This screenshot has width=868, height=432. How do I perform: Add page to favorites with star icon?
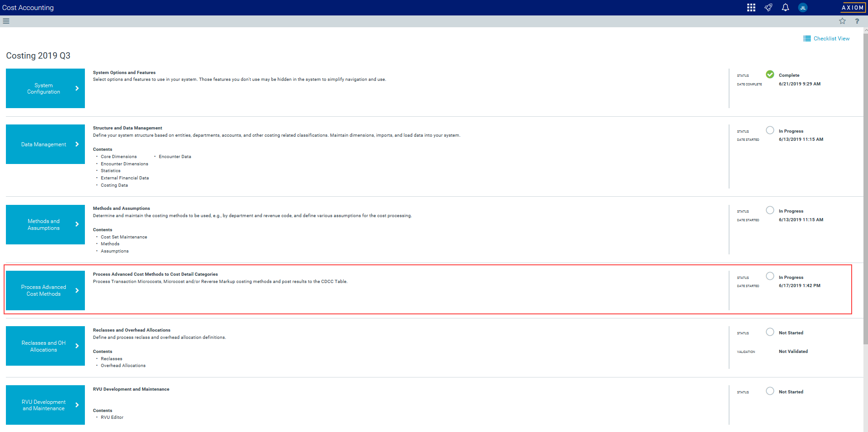tap(843, 21)
